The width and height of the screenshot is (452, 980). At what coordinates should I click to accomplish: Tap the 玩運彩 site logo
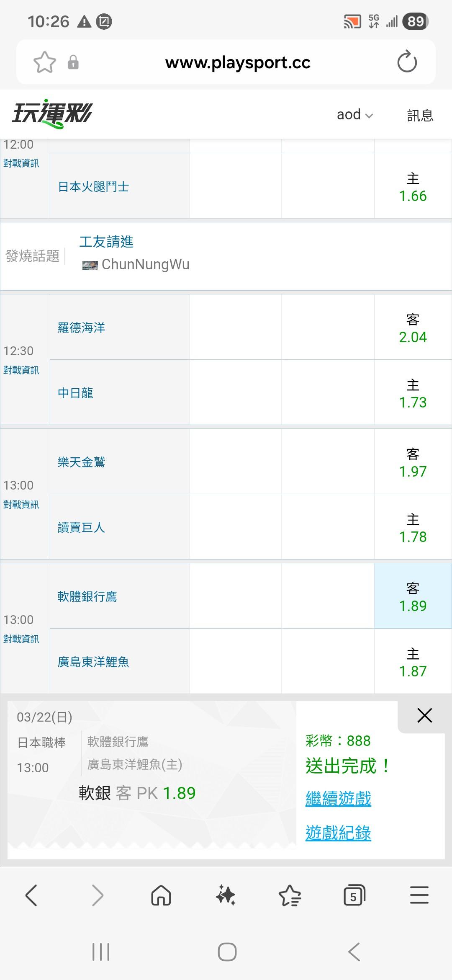tap(52, 114)
